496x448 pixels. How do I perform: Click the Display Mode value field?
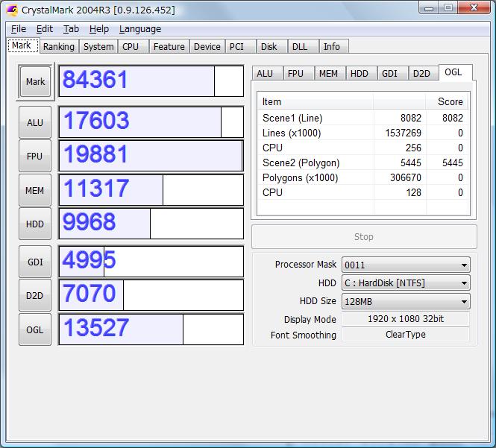click(406, 319)
